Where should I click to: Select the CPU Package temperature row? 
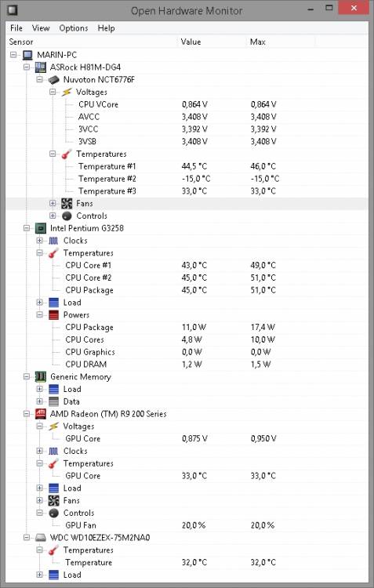187,290
